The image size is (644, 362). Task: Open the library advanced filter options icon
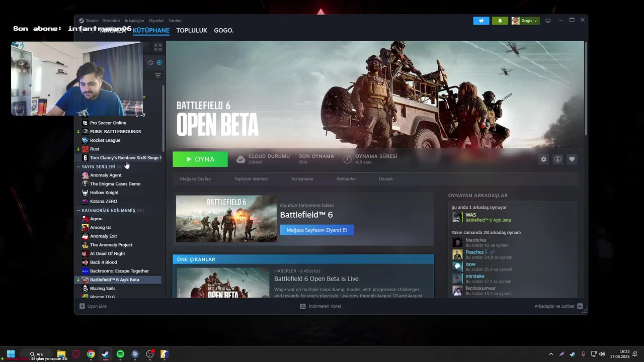[158, 75]
